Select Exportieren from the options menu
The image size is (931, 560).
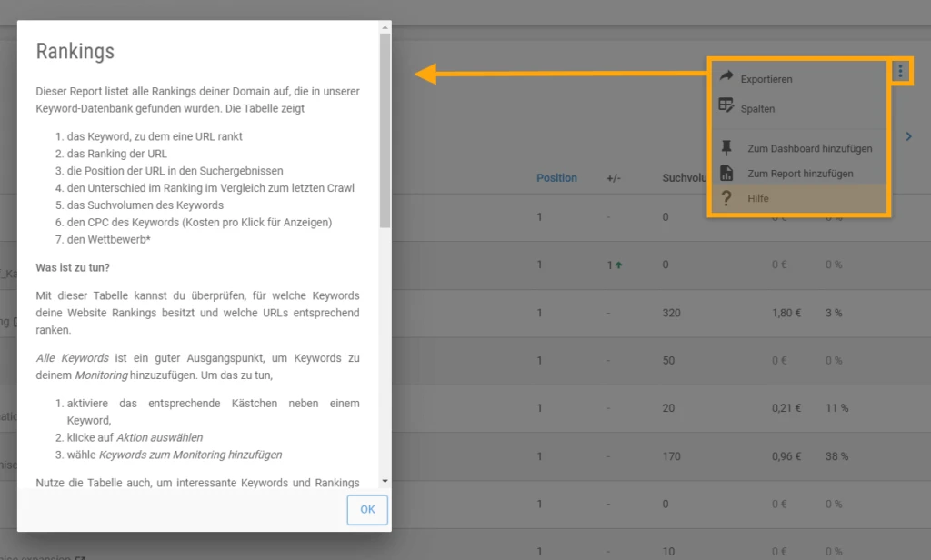[766, 79]
